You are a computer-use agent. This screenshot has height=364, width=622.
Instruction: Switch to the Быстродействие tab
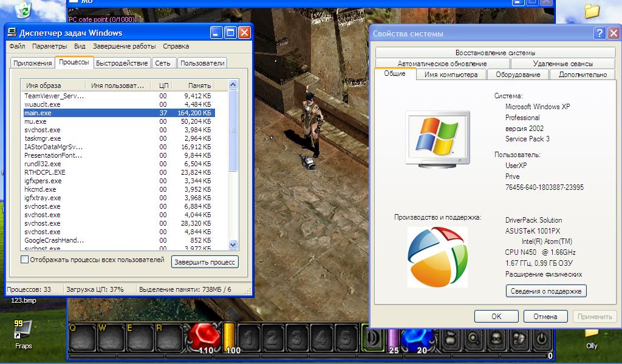coord(121,63)
